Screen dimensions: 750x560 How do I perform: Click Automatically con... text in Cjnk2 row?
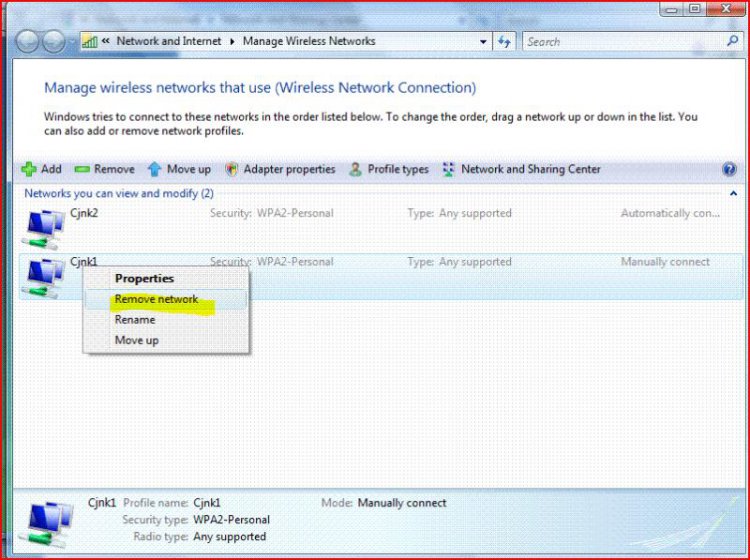click(x=670, y=213)
